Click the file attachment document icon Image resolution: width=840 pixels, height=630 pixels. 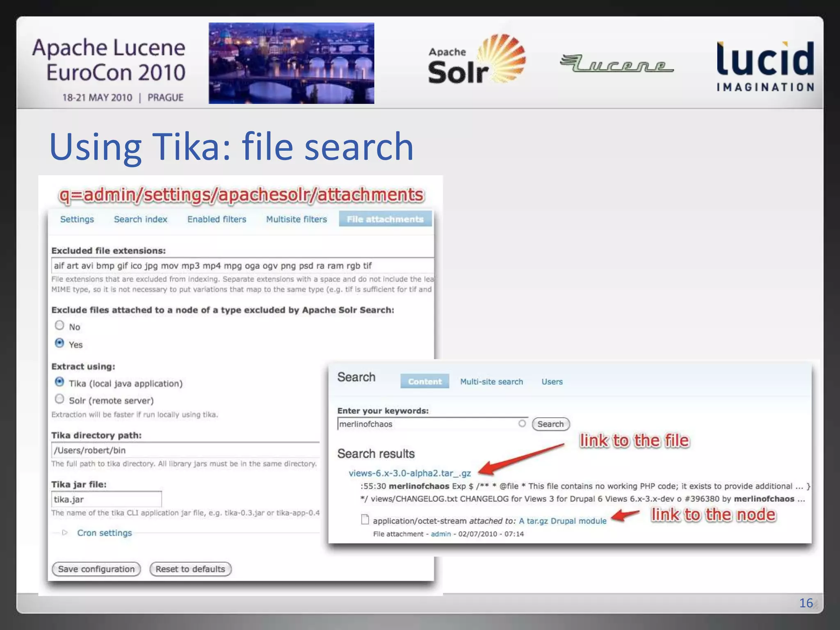click(x=365, y=520)
